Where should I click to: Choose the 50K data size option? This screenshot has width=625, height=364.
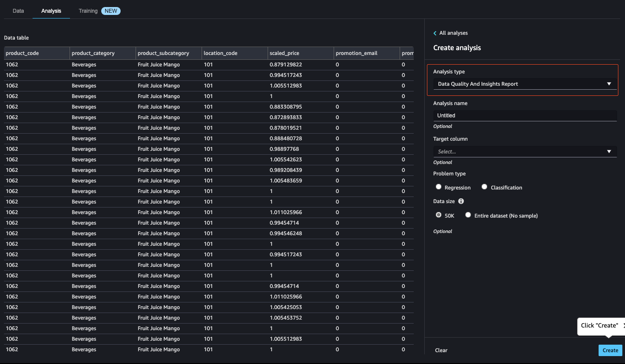point(438,215)
